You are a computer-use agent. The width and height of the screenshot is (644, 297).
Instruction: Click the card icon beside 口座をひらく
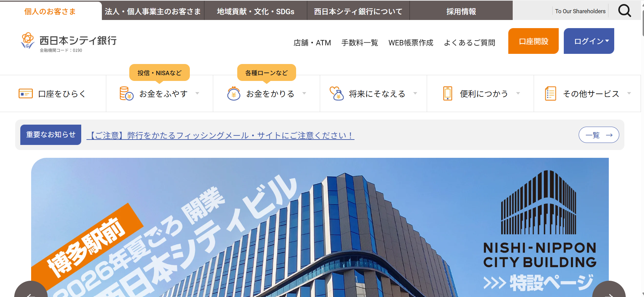tap(26, 93)
